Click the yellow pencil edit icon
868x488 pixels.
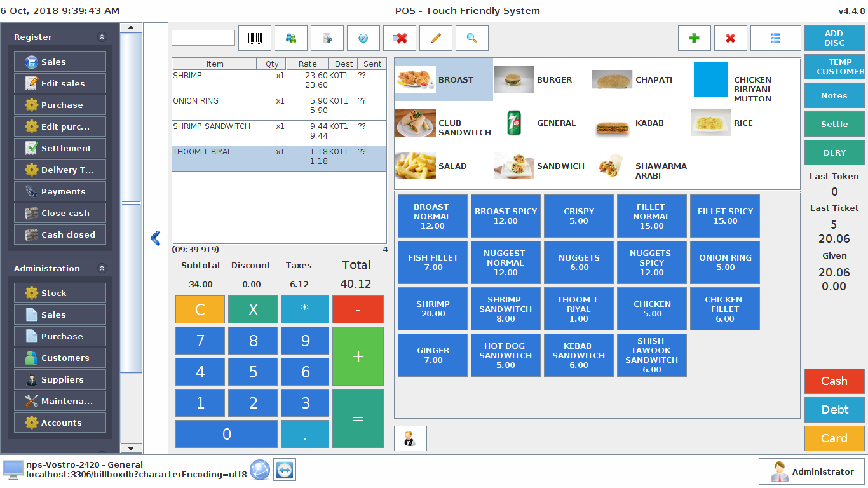(x=436, y=38)
